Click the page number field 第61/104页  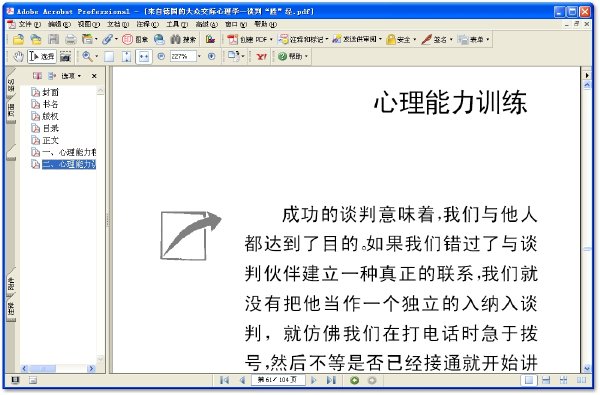click(x=278, y=380)
